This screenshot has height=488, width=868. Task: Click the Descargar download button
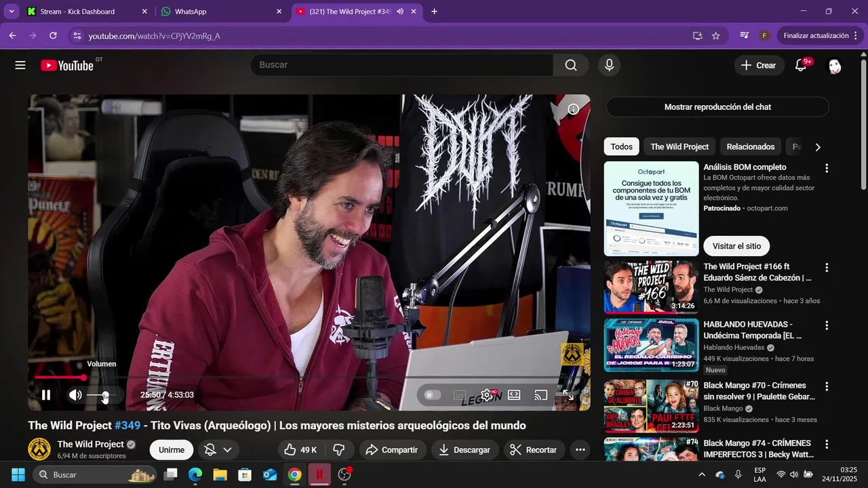pos(465,450)
